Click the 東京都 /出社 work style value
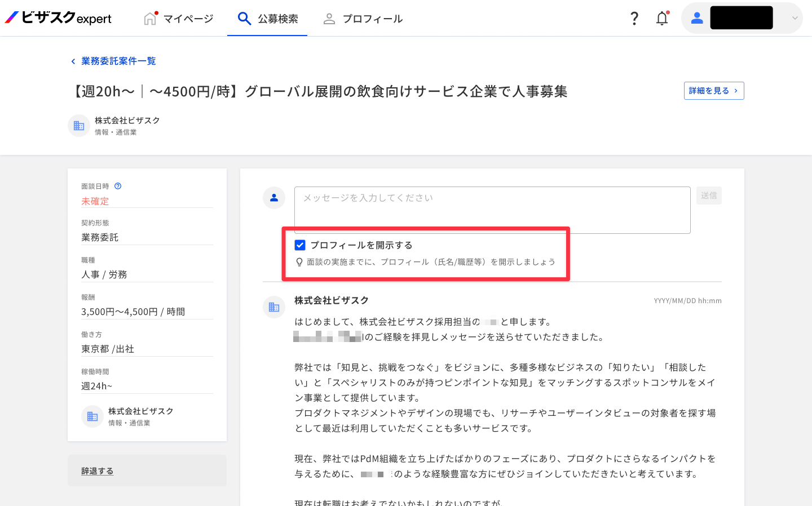This screenshot has height=506, width=812. (x=108, y=349)
